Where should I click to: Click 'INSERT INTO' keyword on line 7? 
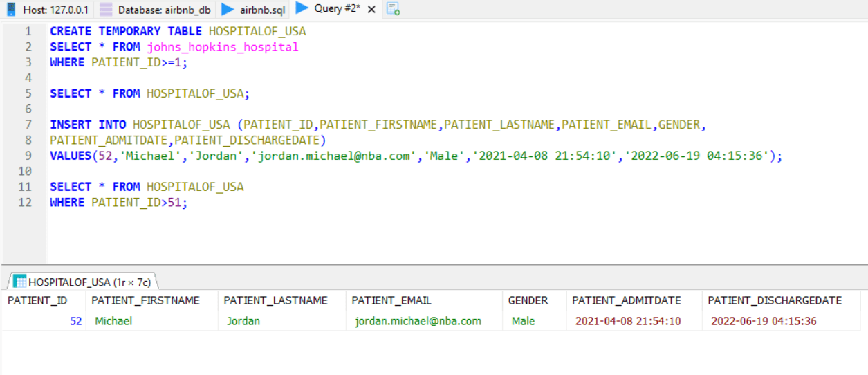[x=88, y=125]
